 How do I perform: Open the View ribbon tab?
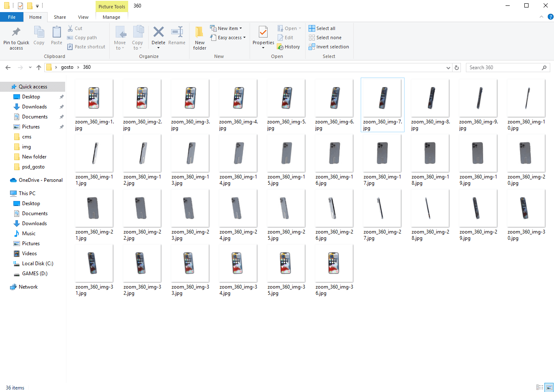[83, 17]
